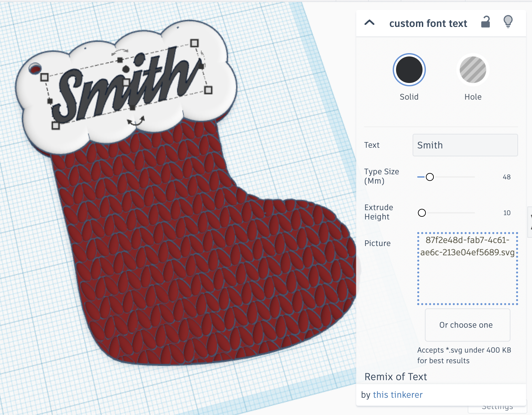Click the Type Size value 48
The height and width of the screenshot is (415, 532).
click(x=506, y=177)
